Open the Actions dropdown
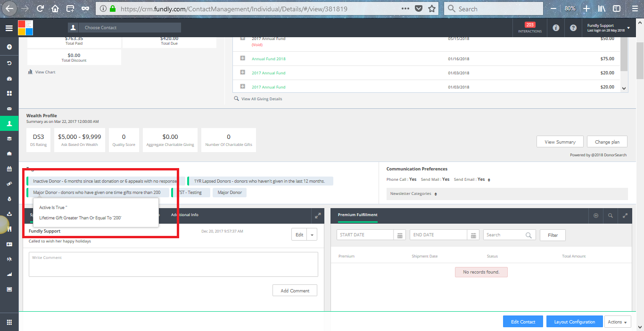Image resolution: width=644 pixels, height=331 pixels. pyautogui.click(x=618, y=322)
